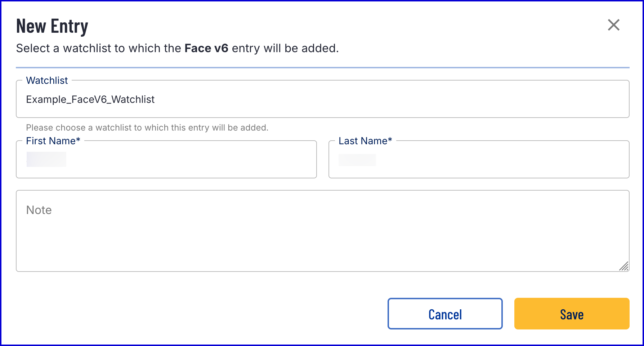The width and height of the screenshot is (644, 346).
Task: Click the Last Name* label
Action: point(365,141)
